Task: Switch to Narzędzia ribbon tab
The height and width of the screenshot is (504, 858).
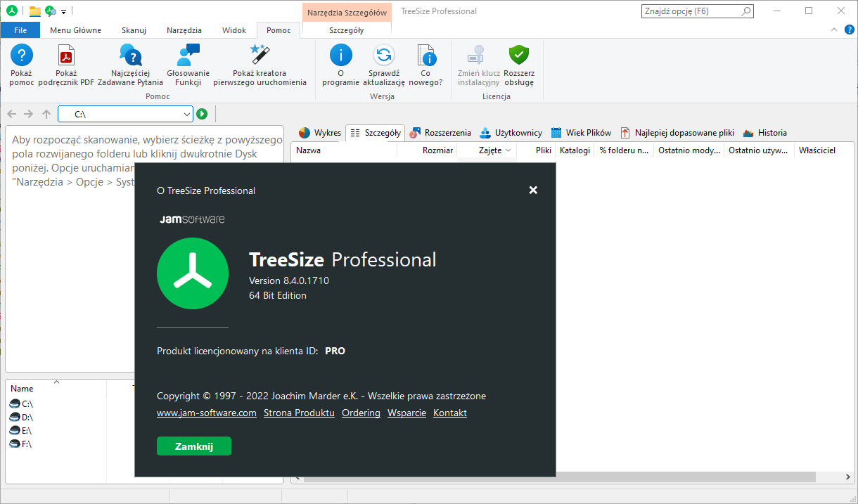Action: (184, 30)
